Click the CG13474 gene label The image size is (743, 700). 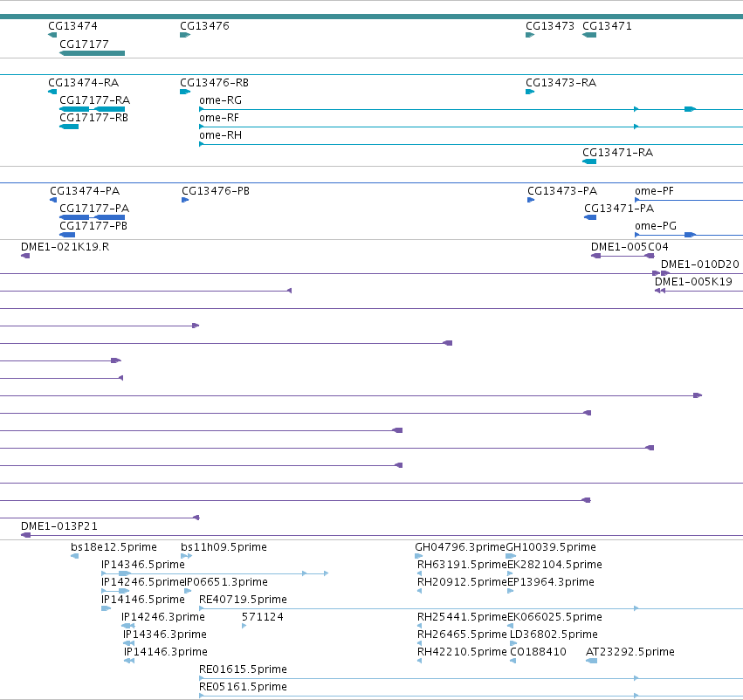(72, 26)
